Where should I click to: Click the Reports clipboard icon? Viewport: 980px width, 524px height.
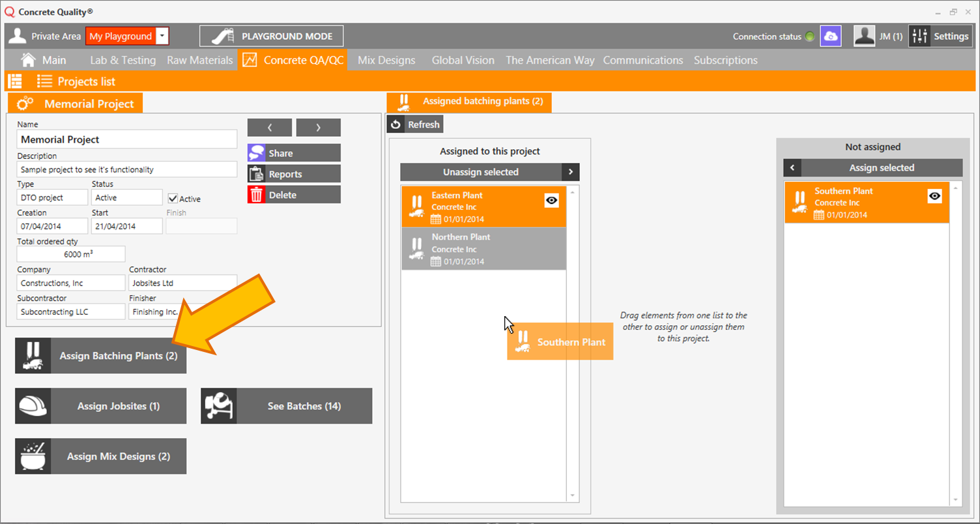pyautogui.click(x=256, y=174)
